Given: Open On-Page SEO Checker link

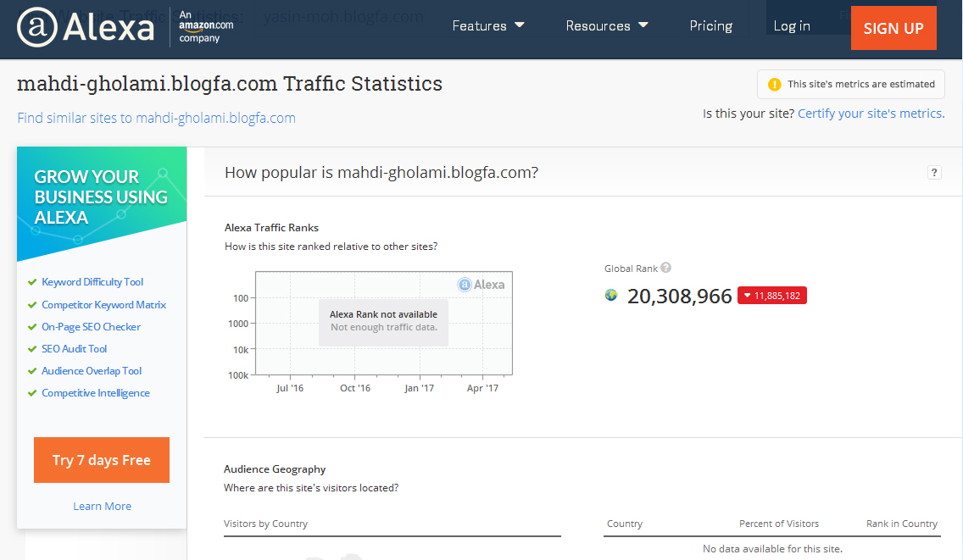Looking at the screenshot, I should tap(91, 327).
